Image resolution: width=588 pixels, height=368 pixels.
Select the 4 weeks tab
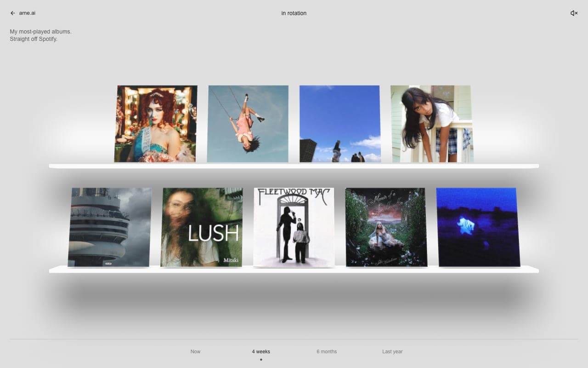tap(261, 351)
